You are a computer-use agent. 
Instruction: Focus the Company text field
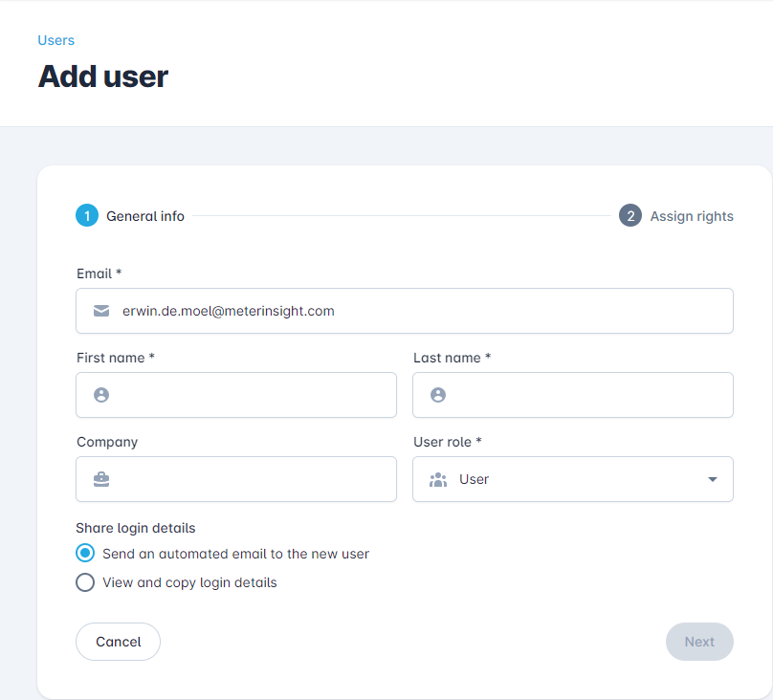(x=249, y=479)
